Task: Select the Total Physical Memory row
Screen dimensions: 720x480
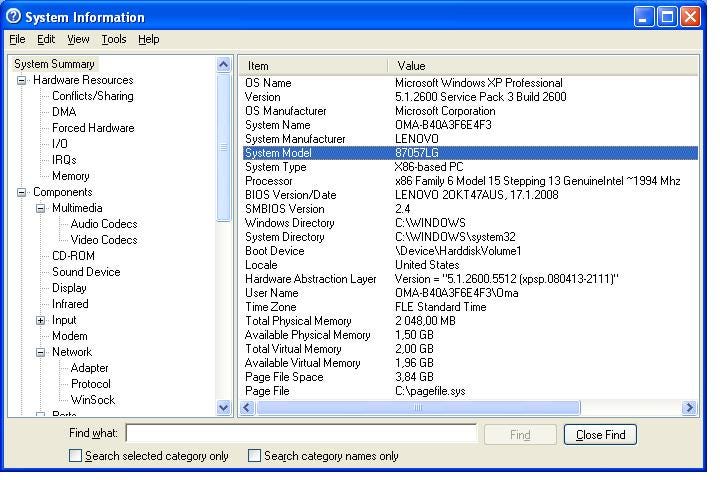Action: tap(470, 321)
